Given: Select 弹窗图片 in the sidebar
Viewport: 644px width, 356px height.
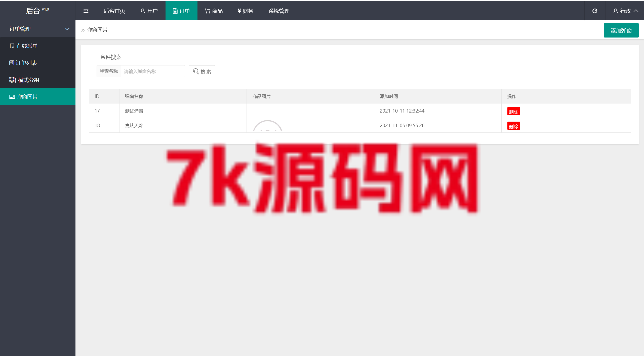Looking at the screenshot, I should [x=38, y=97].
